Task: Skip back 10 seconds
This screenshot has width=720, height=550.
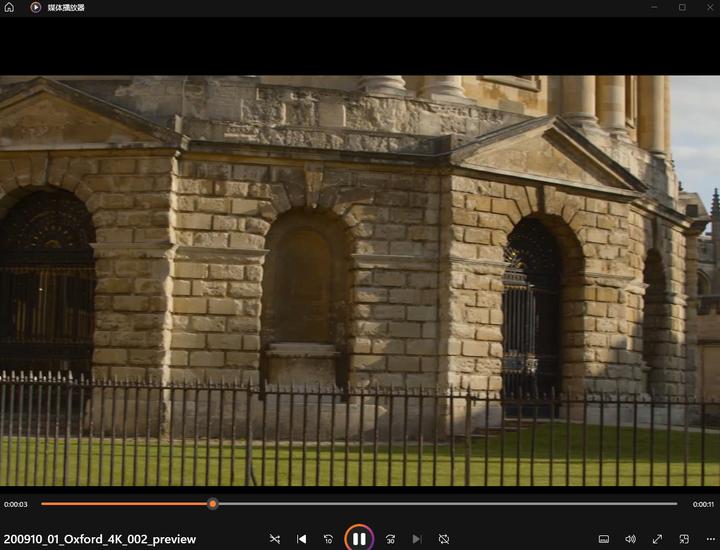Action: [x=328, y=539]
